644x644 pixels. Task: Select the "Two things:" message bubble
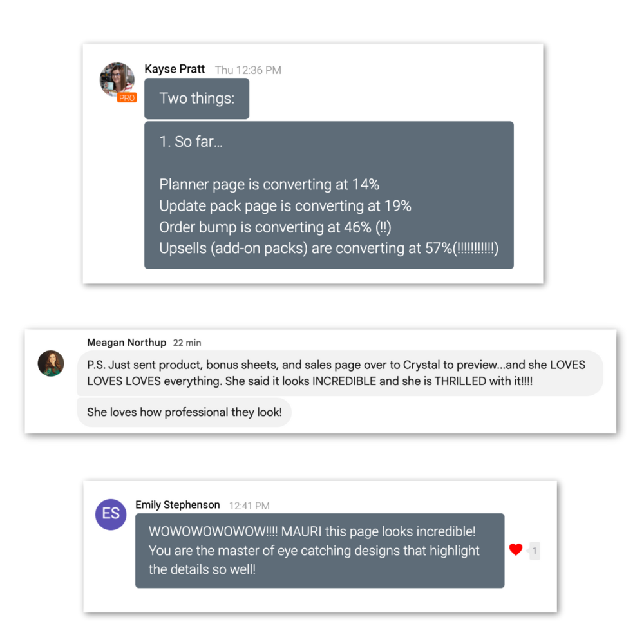196,99
